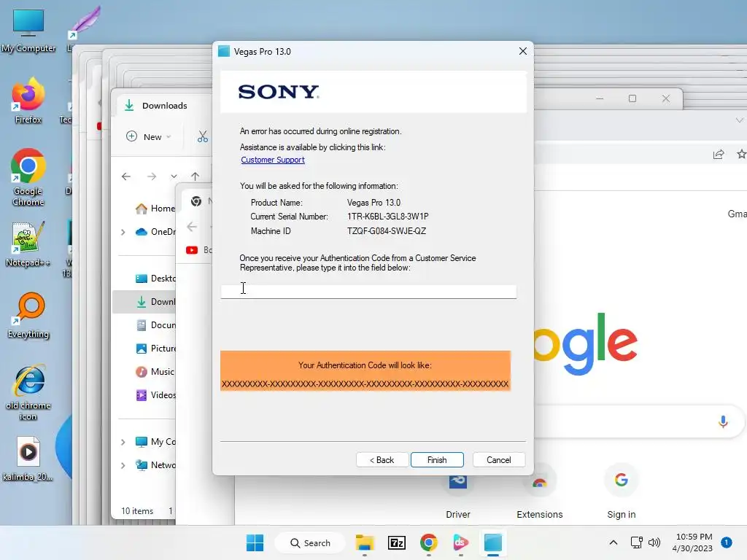Viewport: 747px width, 560px height.
Task: Select Pictures in Explorer sidebar
Action: [x=156, y=349]
